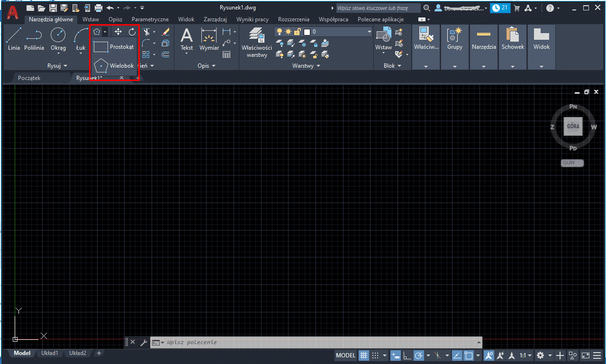Image resolution: width=606 pixels, height=364 pixels.
Task: Save drawing with the Save icon
Action: (x=53, y=8)
